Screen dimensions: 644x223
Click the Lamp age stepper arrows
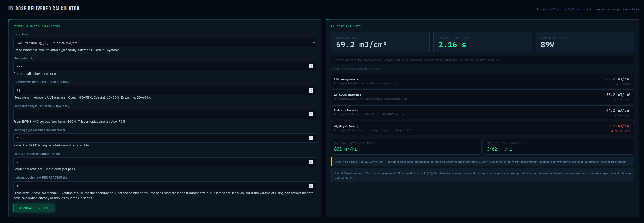311,138
